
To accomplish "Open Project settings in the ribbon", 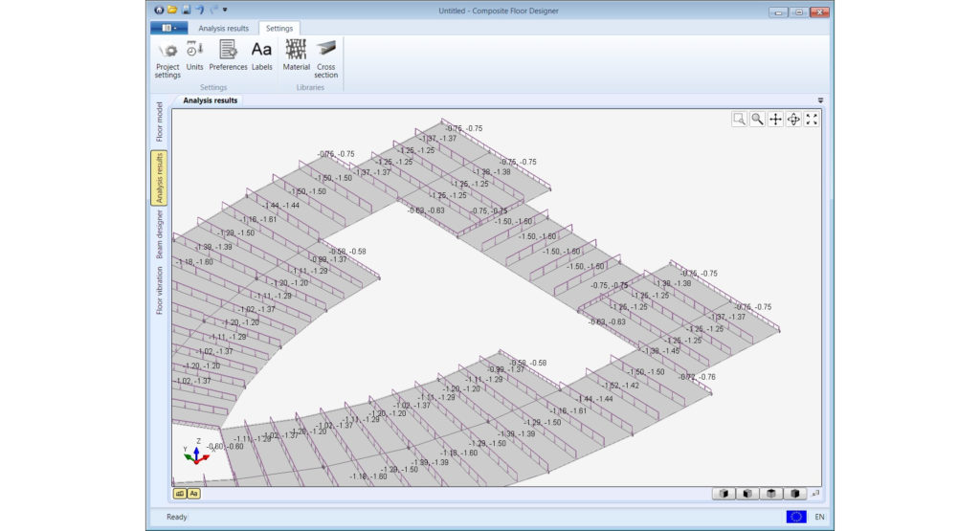I will coord(167,58).
